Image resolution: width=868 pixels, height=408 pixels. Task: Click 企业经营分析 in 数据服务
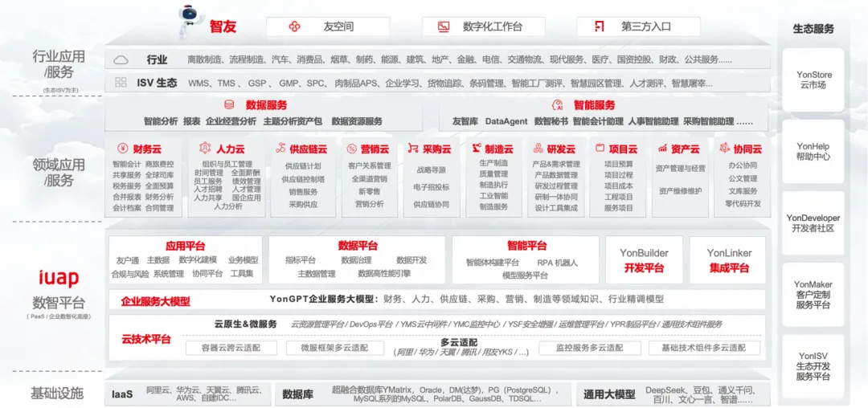coord(231,121)
